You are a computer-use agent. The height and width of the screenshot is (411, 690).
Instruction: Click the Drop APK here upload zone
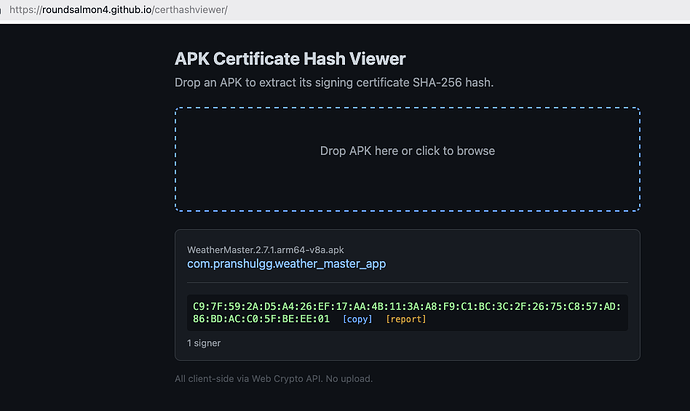pos(407,159)
